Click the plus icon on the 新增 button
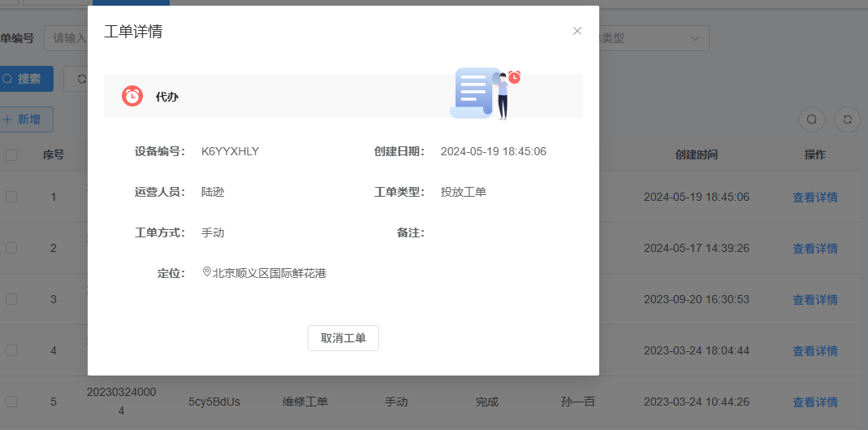 [x=7, y=119]
